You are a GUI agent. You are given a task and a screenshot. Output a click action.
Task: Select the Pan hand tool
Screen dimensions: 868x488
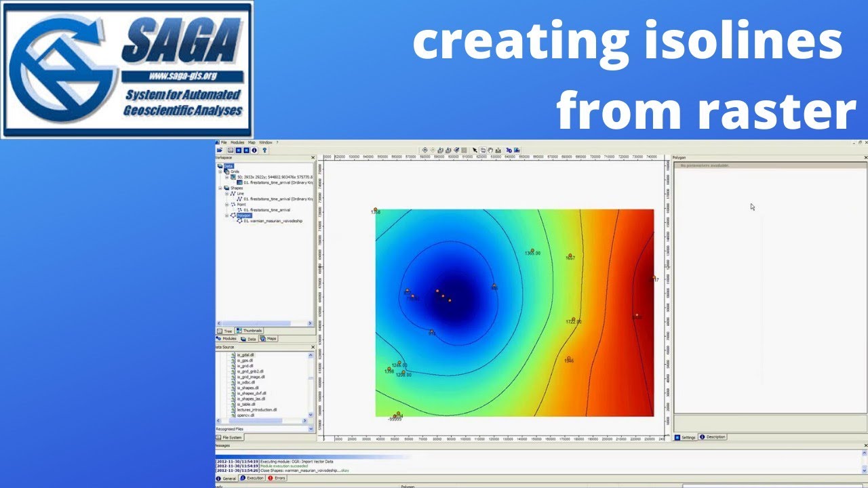point(490,150)
